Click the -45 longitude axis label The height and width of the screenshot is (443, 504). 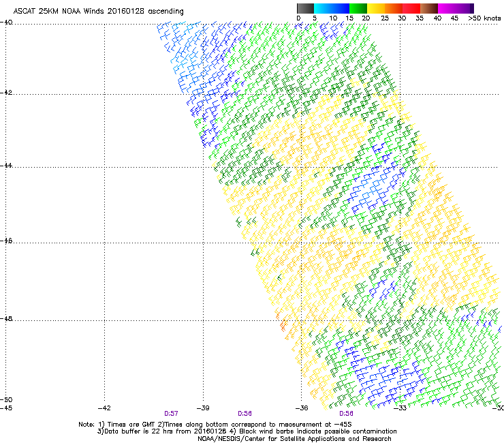(6, 408)
